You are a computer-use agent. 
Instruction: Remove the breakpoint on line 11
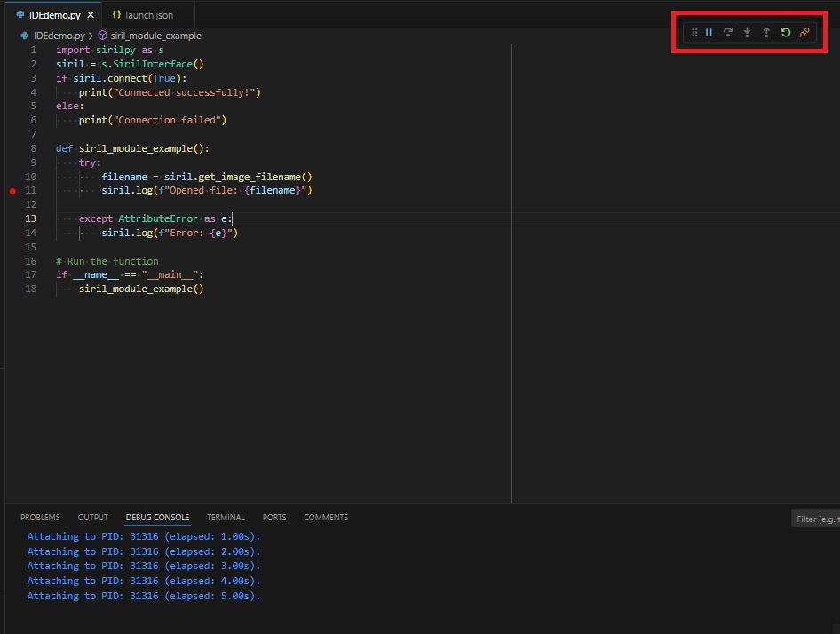(12, 191)
